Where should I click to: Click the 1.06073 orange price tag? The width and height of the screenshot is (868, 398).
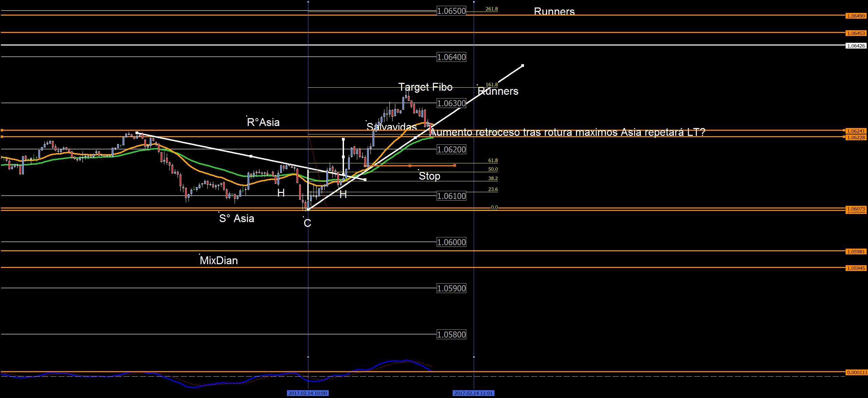(x=856, y=209)
